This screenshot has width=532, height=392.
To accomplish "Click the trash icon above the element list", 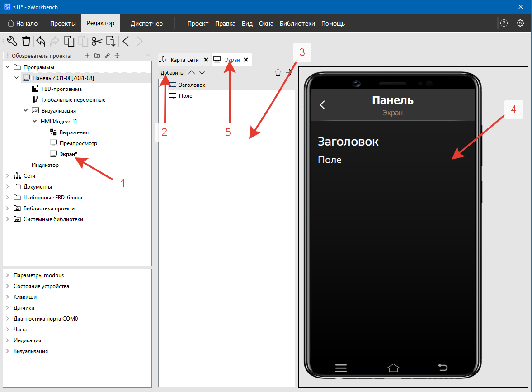I will tap(278, 72).
